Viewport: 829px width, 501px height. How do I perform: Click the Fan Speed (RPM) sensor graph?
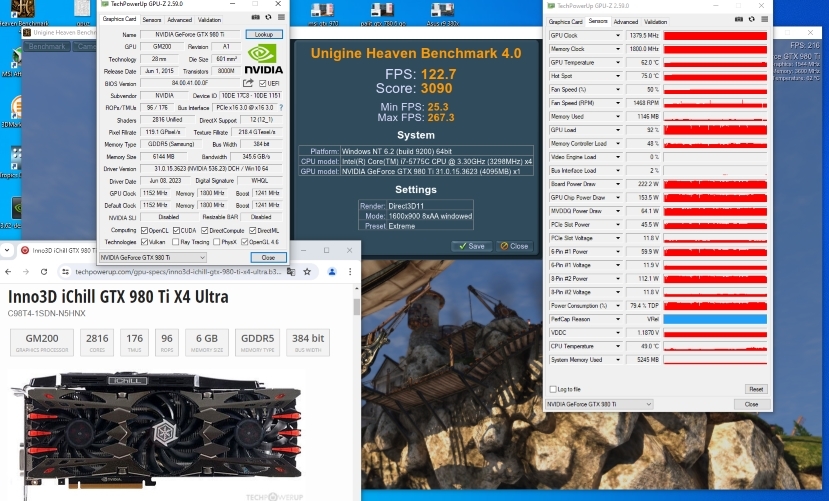715,103
